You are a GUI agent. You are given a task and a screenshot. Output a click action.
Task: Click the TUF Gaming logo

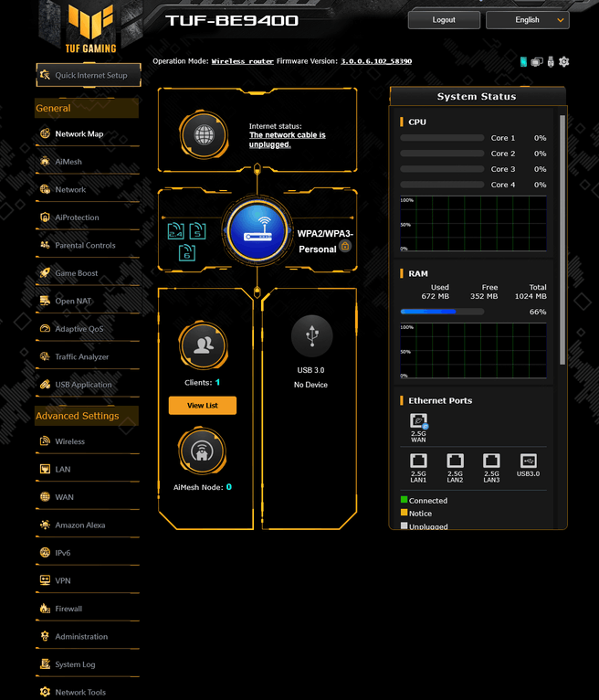[x=90, y=27]
